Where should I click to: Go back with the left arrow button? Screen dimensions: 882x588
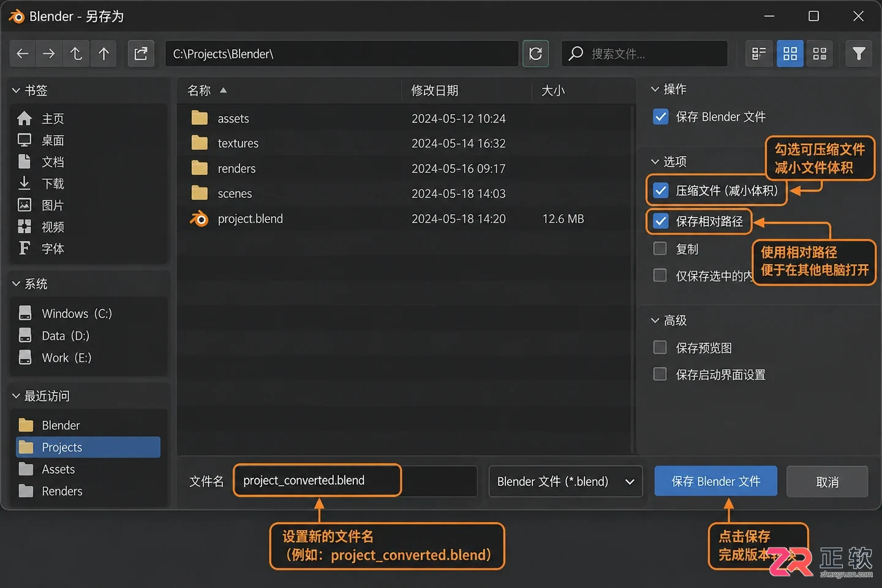point(23,54)
